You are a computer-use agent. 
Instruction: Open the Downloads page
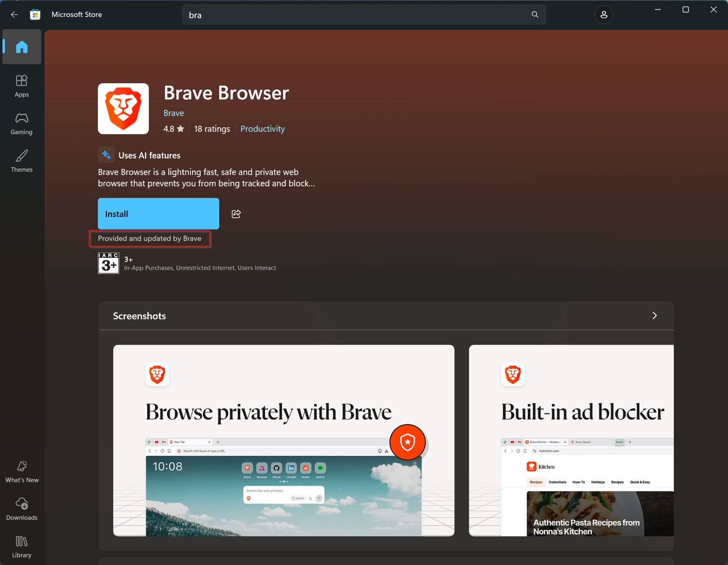point(22,509)
